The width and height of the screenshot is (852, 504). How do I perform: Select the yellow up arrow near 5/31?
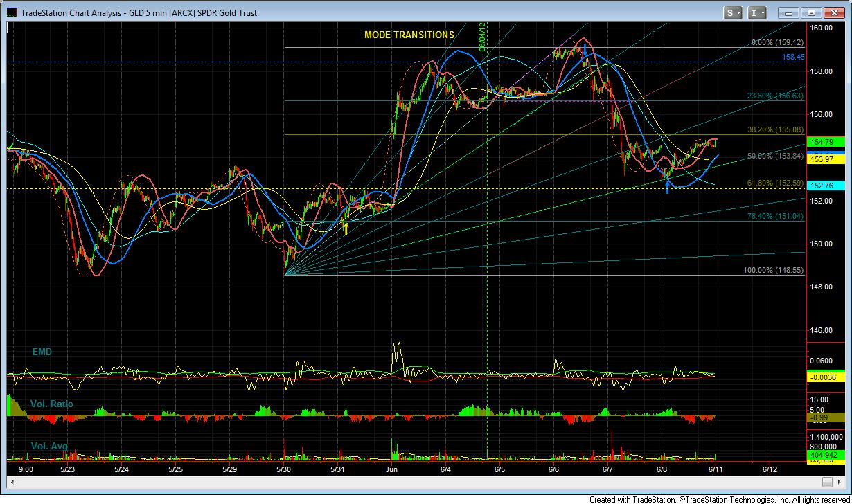click(346, 228)
